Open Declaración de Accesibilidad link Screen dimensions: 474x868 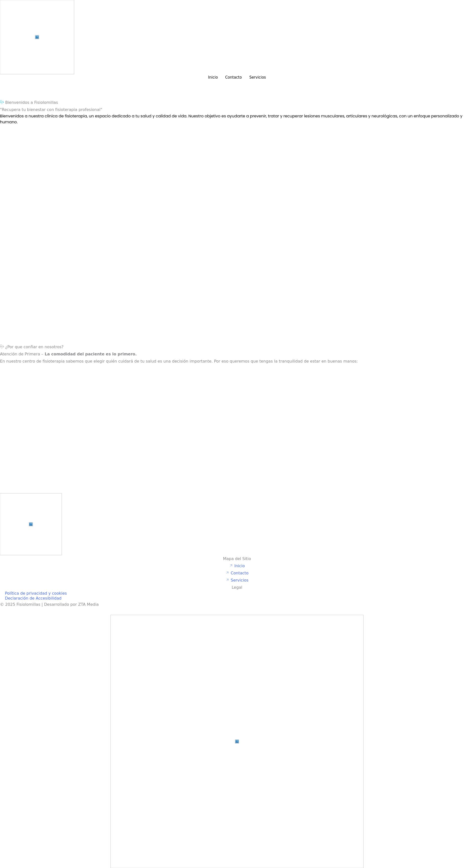pyautogui.click(x=33, y=598)
